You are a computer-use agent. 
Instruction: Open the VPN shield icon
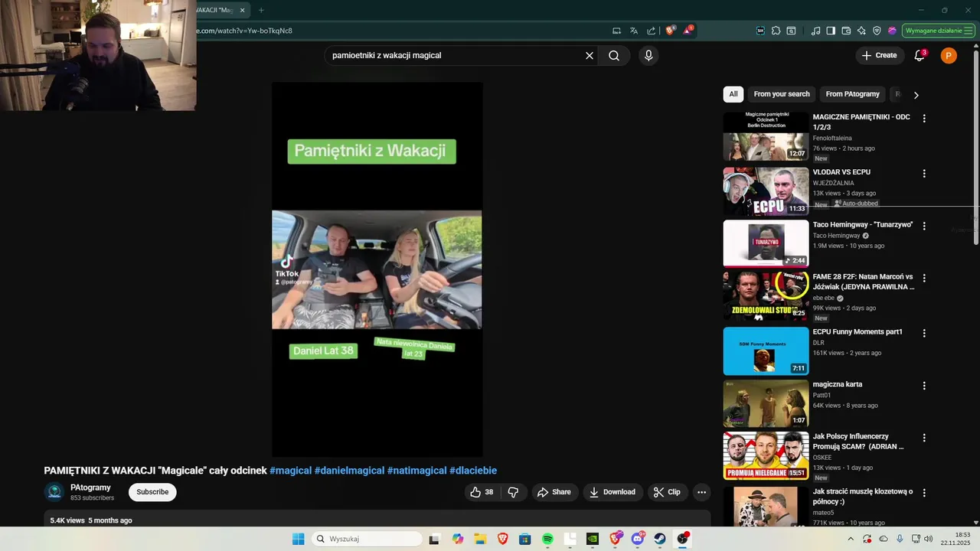point(877,31)
